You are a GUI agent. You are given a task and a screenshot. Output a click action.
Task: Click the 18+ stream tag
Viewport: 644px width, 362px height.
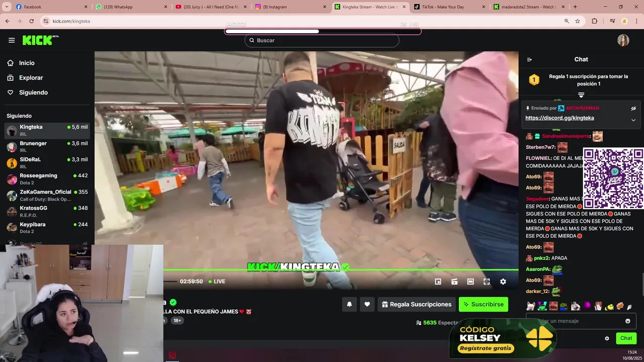[177, 320]
